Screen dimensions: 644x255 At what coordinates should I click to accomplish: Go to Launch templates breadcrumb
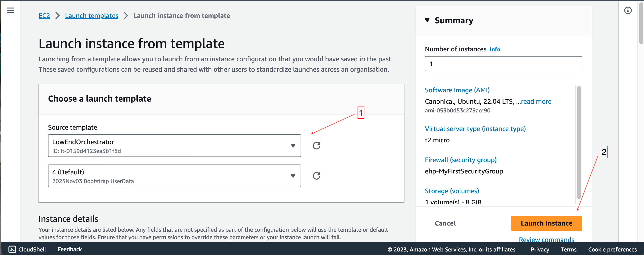point(92,16)
